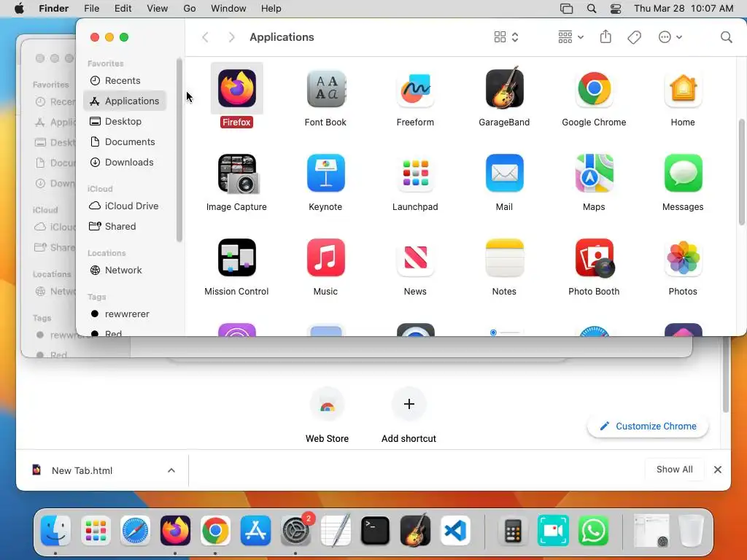
Task: Open Finder window search
Action: (726, 37)
